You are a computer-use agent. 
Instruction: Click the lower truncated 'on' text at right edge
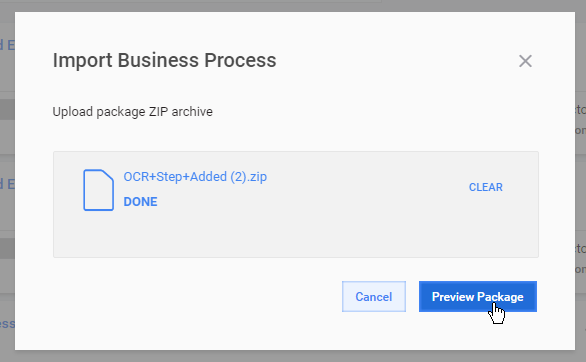tap(580, 269)
